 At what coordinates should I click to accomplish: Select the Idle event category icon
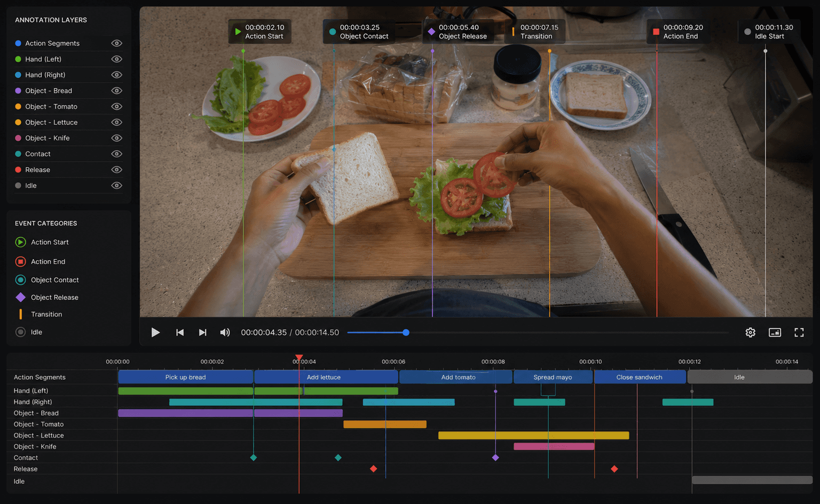click(x=20, y=332)
